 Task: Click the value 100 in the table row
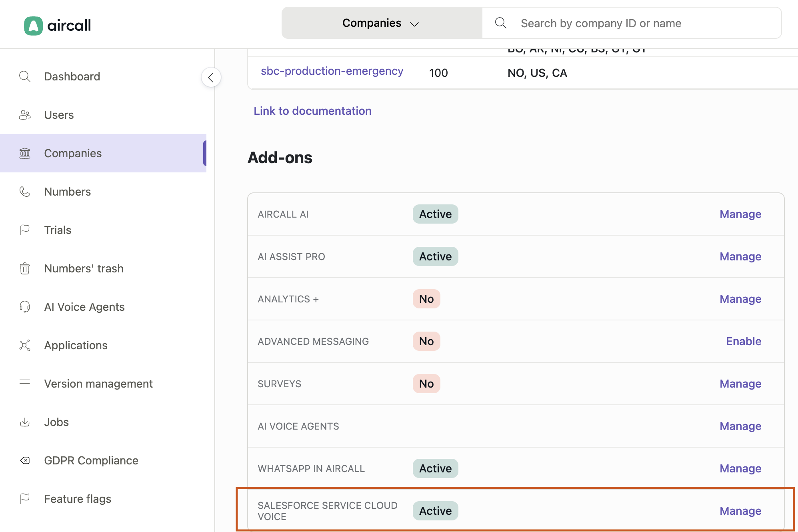pos(438,73)
